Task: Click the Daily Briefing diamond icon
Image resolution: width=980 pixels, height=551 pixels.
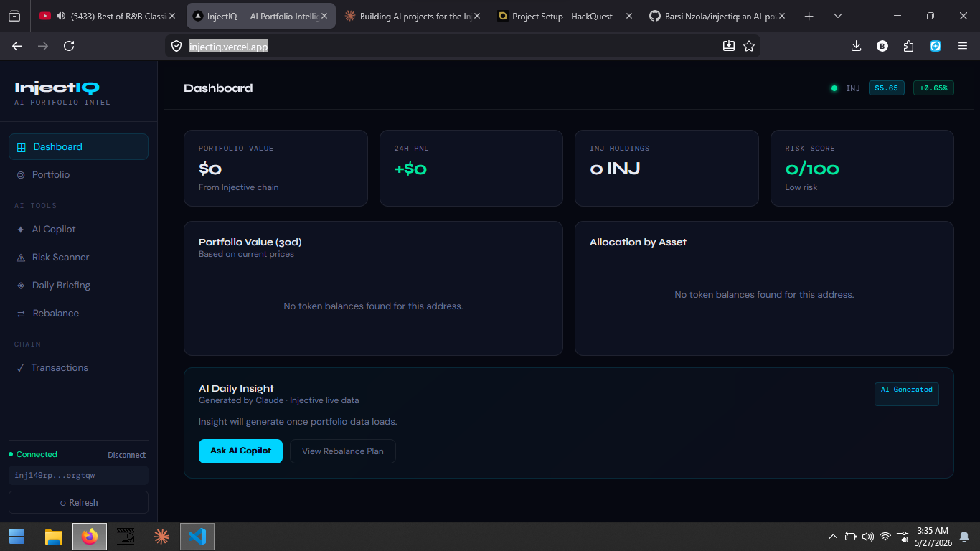Action: [20, 286]
